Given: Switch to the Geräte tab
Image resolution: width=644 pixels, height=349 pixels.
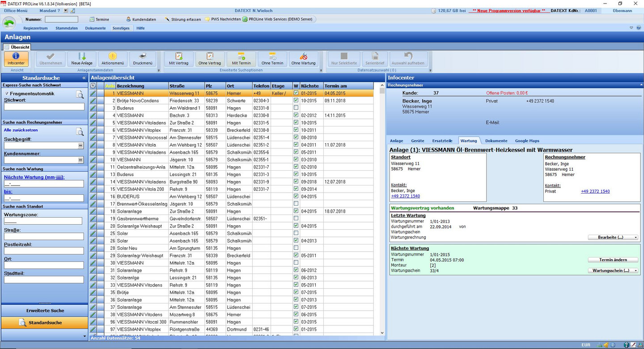Looking at the screenshot, I should 418,141.
